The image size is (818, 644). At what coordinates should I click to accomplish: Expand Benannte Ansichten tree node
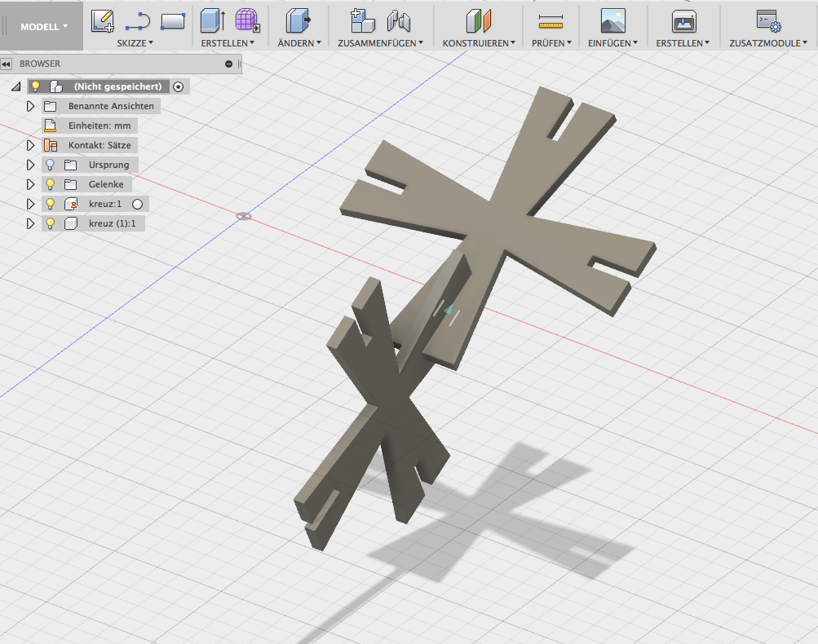point(30,106)
